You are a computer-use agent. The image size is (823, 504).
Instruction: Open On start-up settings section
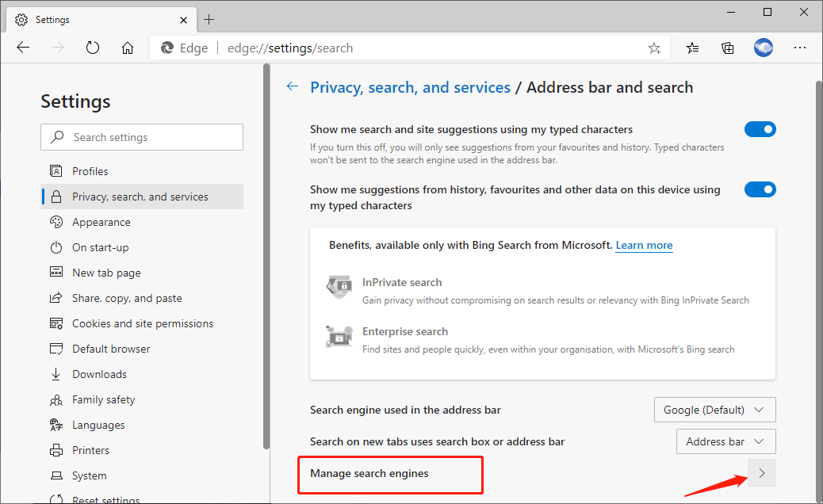(x=142, y=247)
